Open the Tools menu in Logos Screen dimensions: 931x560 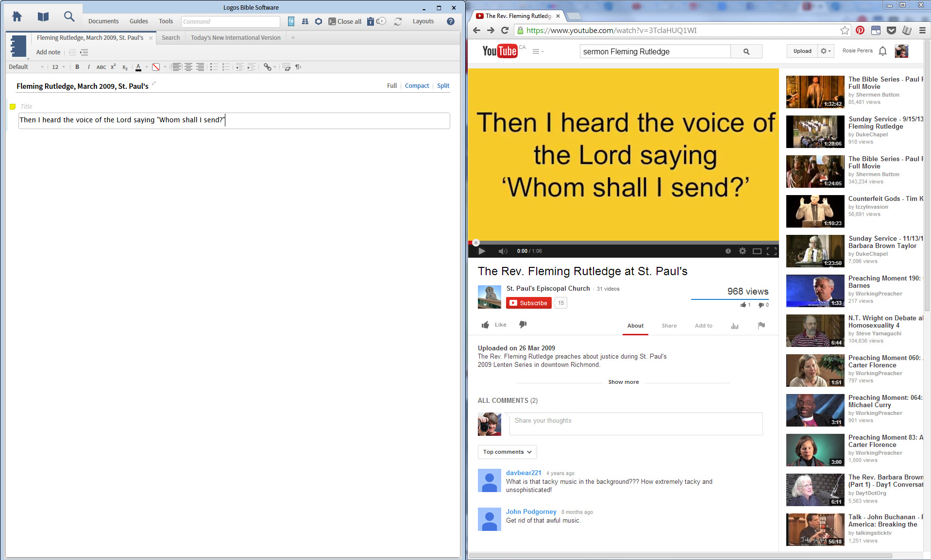click(166, 21)
